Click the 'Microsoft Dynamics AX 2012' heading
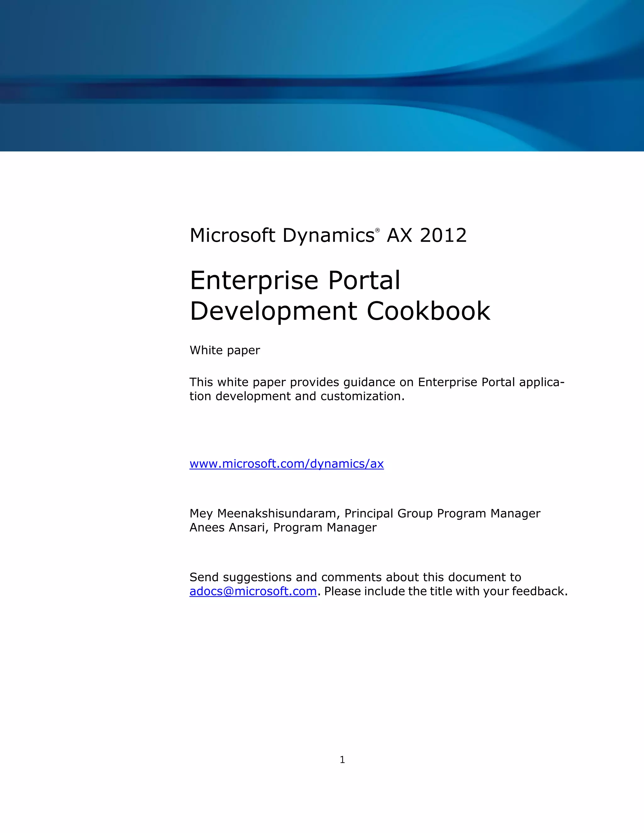 328,235
